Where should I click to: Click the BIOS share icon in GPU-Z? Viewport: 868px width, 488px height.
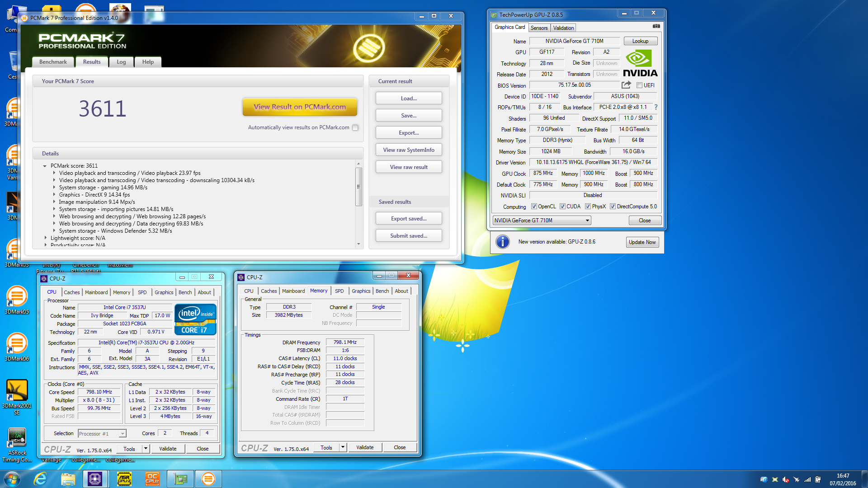click(626, 85)
